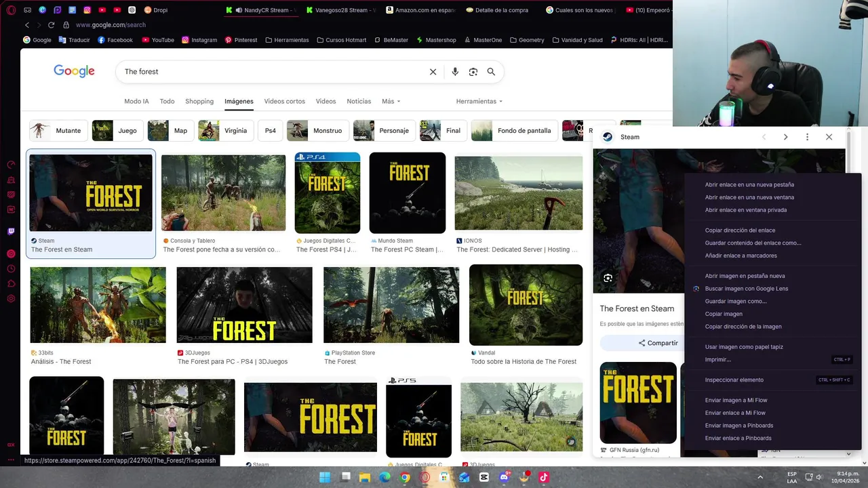
Task: Open Google Chrome from the taskbar
Action: [405, 477]
